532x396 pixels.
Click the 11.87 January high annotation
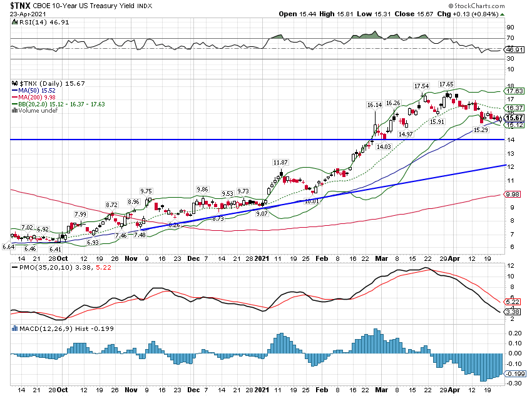coord(280,163)
